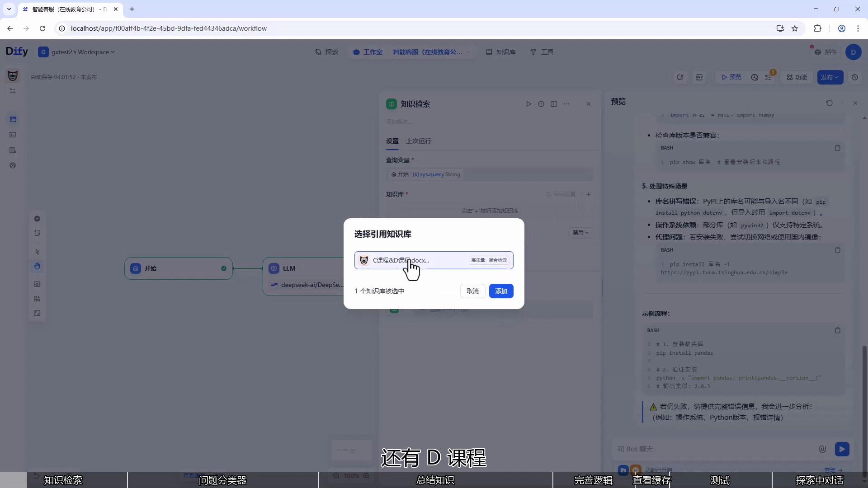The image size is (868, 488).
Task: Select the pointer mode tool
Action: [x=37, y=252]
